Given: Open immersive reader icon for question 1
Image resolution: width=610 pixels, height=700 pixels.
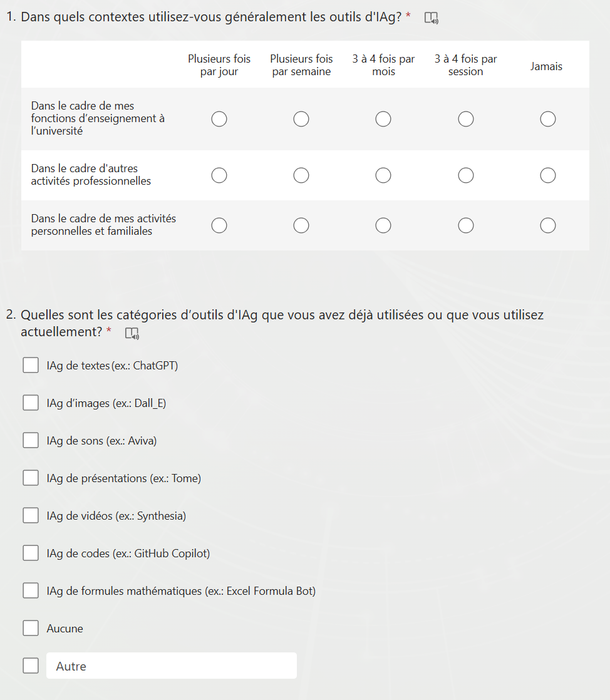Looking at the screenshot, I should 432,18.
